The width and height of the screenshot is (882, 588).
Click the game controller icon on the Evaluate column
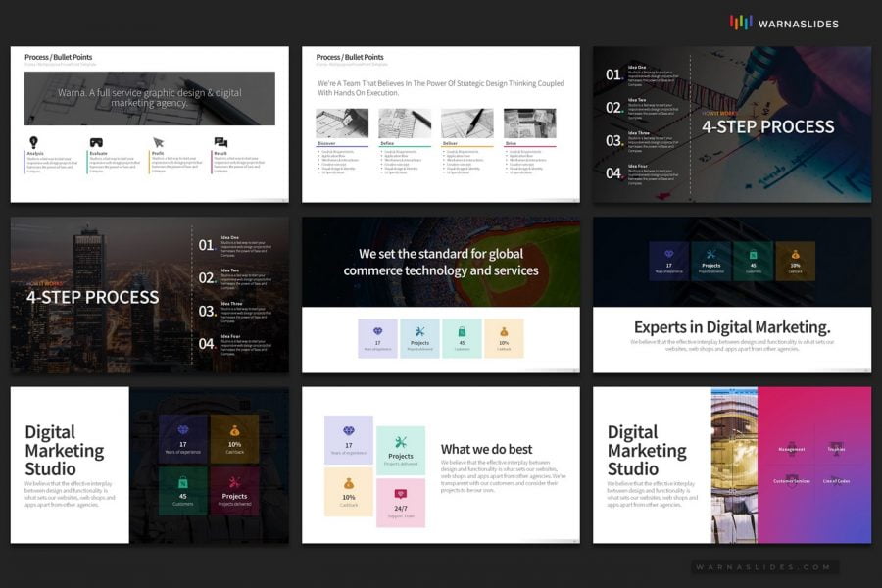[x=96, y=139]
